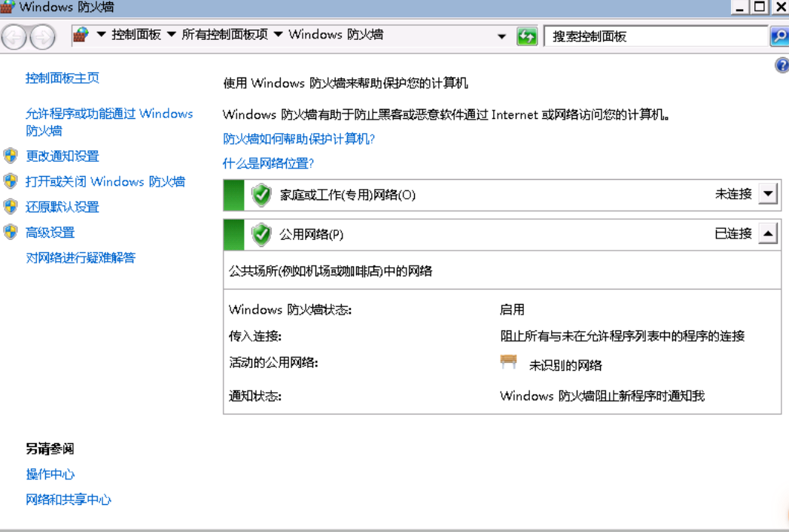Click 已连接 status text
The width and height of the screenshot is (789, 532).
[x=733, y=233]
